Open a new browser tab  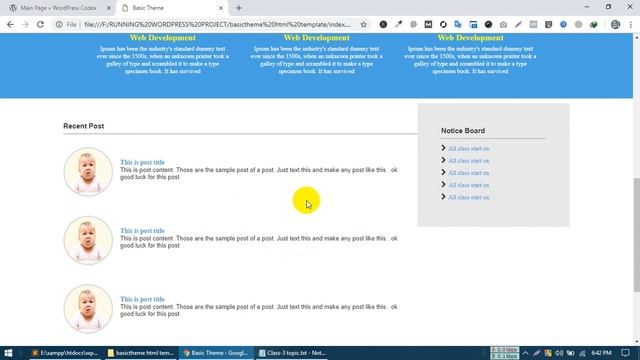[239, 8]
